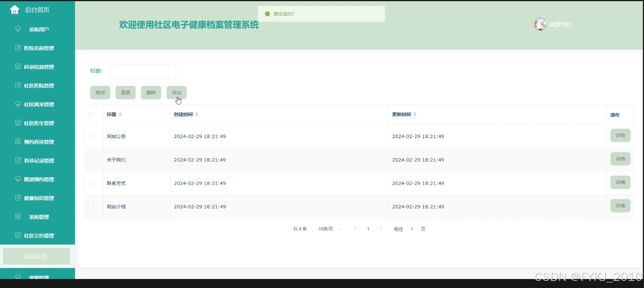Click the edit icon beside 健康知识管理

pos(18,198)
